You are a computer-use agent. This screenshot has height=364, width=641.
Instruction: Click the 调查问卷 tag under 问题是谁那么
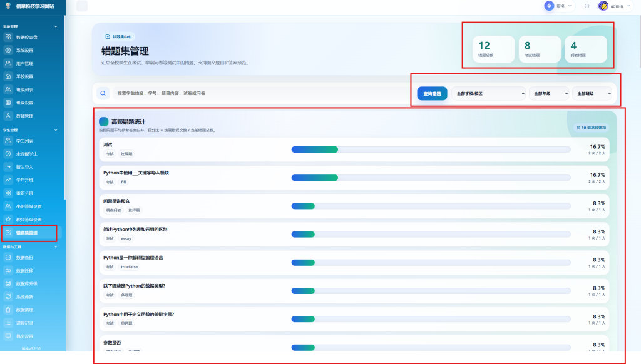pos(114,210)
